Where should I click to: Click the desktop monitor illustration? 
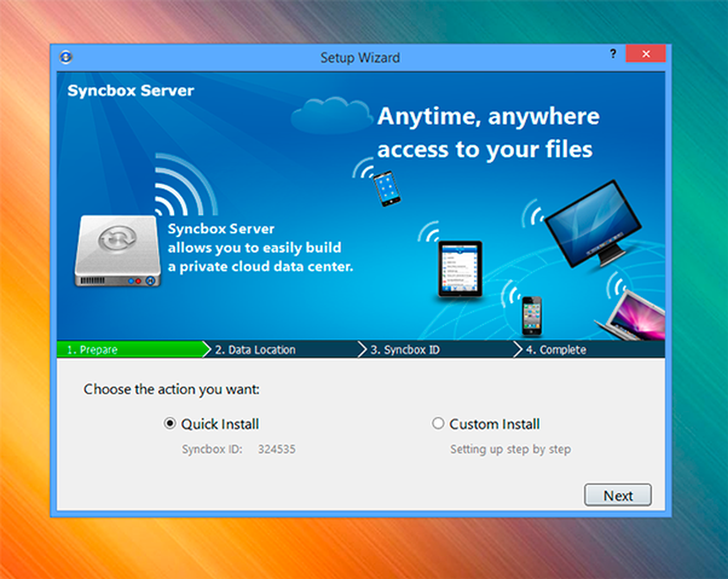593,224
